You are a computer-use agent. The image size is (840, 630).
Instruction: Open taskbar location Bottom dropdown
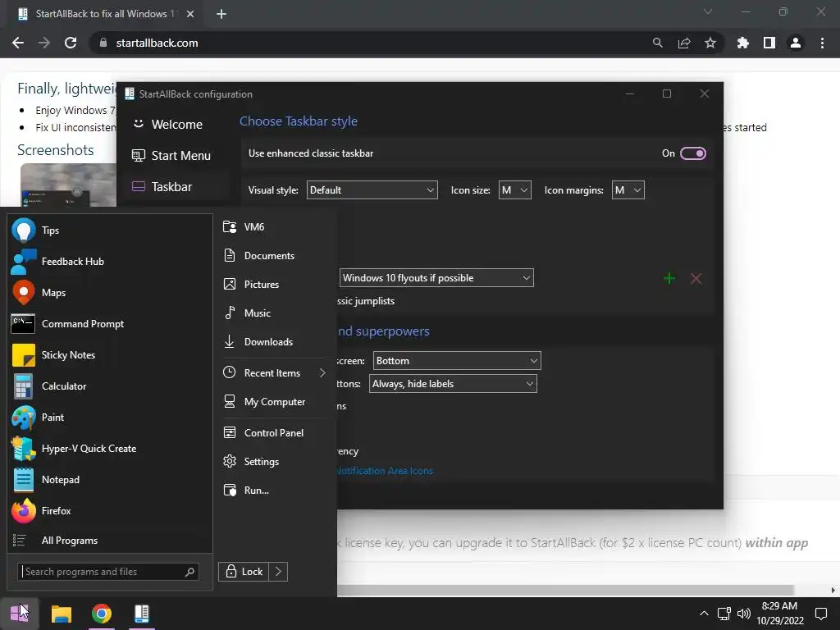(x=457, y=361)
